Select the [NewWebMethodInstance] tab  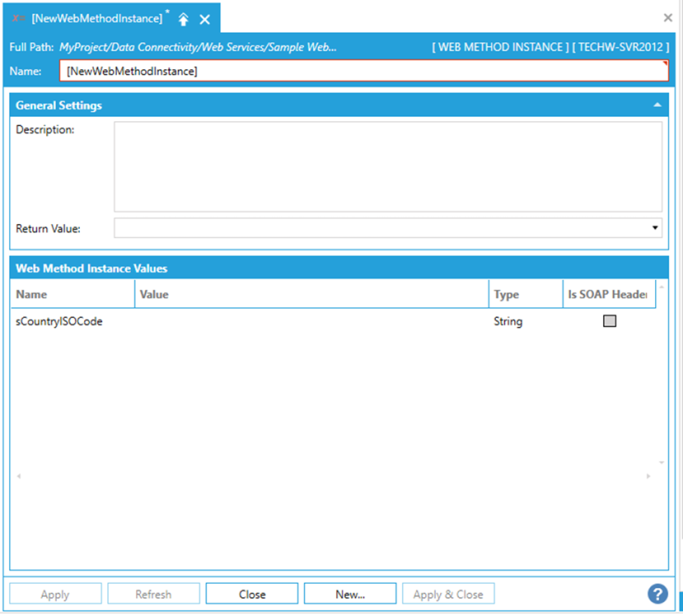coord(96,18)
